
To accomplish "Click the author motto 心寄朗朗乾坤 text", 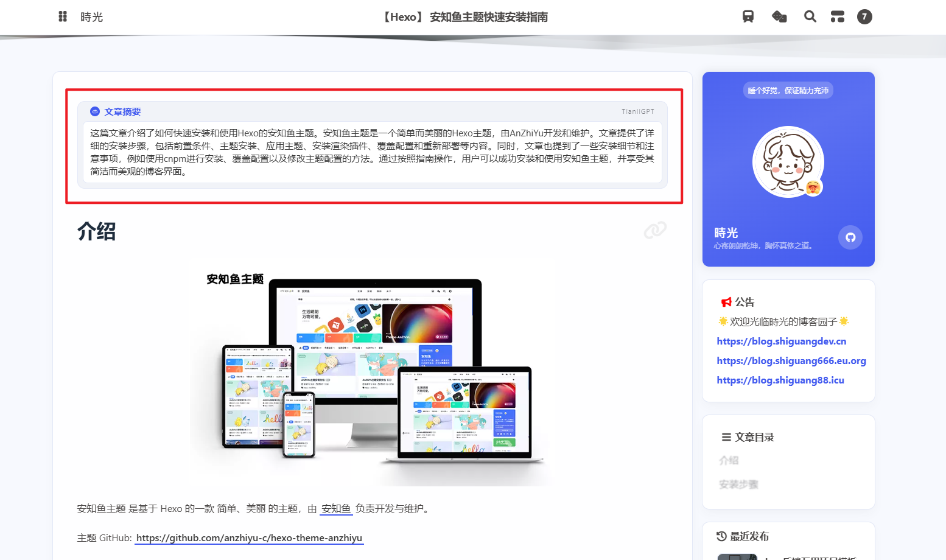I will [x=763, y=246].
